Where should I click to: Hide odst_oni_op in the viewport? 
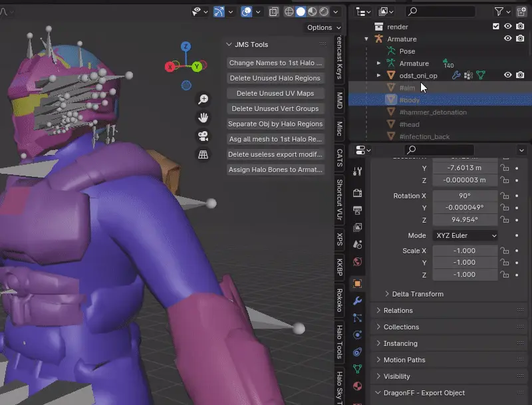tap(507, 75)
